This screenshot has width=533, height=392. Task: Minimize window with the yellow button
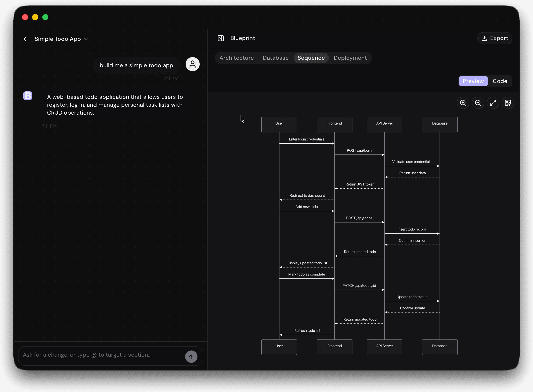click(35, 17)
